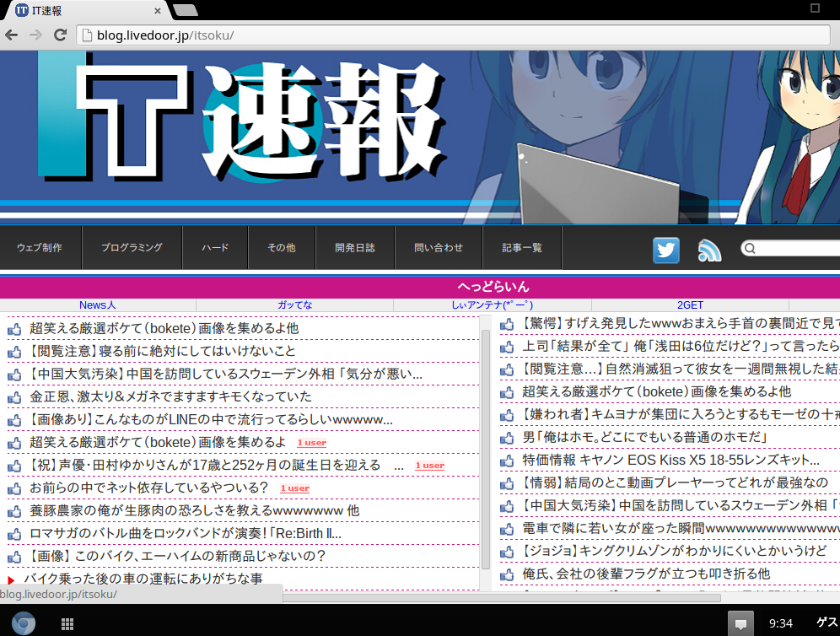Open the notification icon in system tray
The width and height of the screenshot is (840, 636).
coord(740,623)
